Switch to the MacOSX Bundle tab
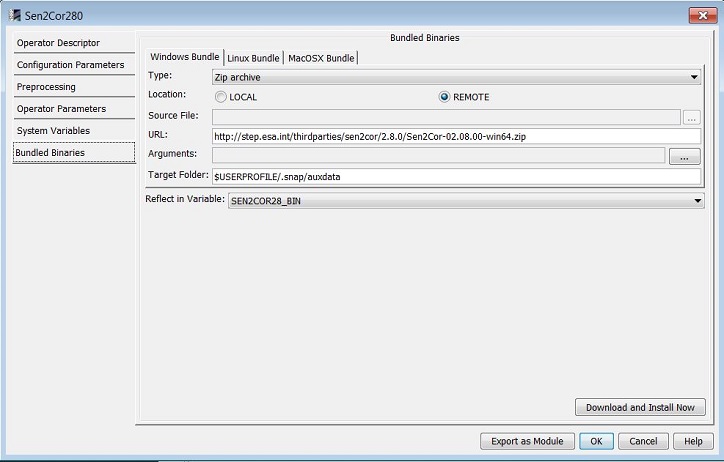This screenshot has width=724, height=462. [x=321, y=58]
